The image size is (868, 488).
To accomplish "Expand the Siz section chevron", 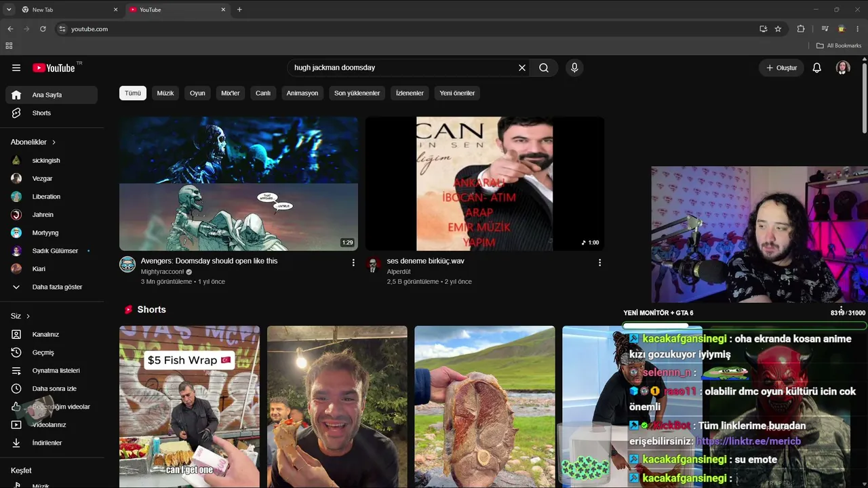I will [28, 316].
